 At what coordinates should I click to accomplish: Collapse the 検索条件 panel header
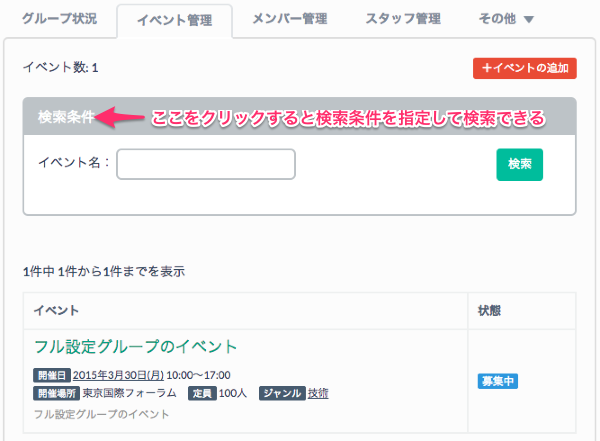tap(66, 118)
